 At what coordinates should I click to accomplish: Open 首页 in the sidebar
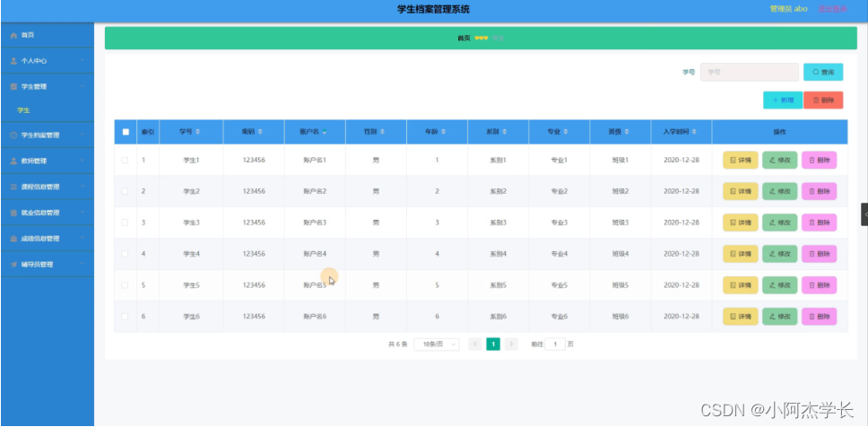[x=47, y=35]
